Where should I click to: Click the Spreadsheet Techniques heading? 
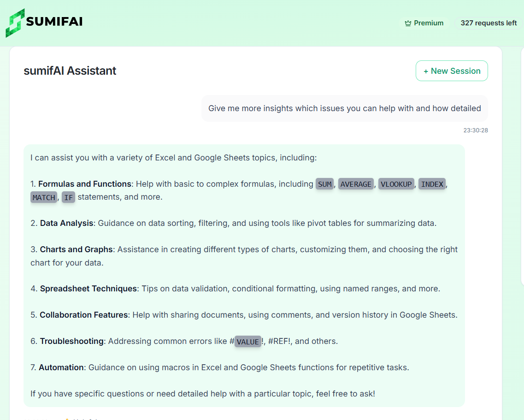pos(88,289)
